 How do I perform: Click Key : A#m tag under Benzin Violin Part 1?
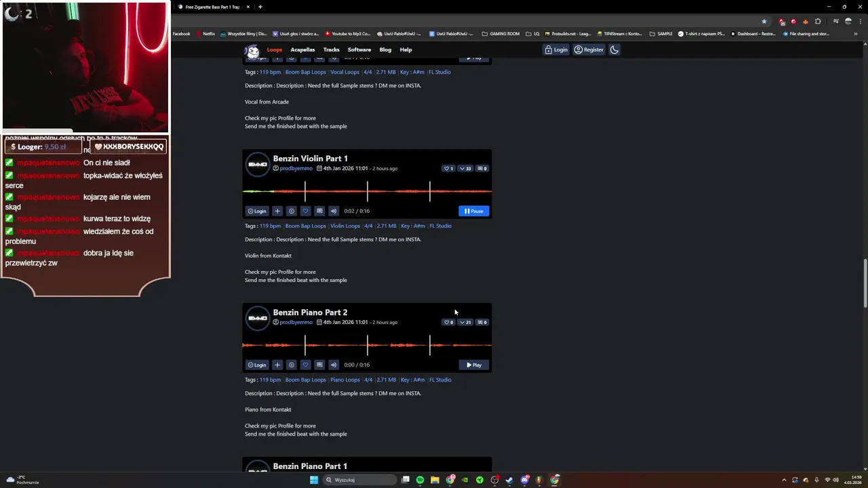412,226
